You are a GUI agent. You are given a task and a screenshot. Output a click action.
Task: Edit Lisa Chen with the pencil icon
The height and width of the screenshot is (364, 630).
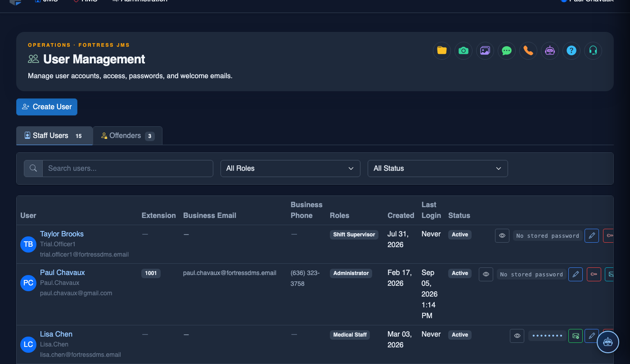[592, 336]
